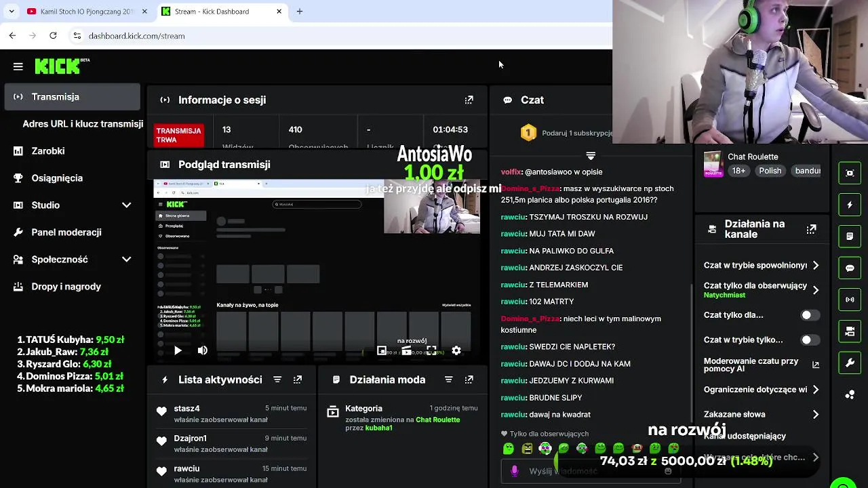Open AI chat moderation external link
The image size is (868, 488).
pos(816,365)
